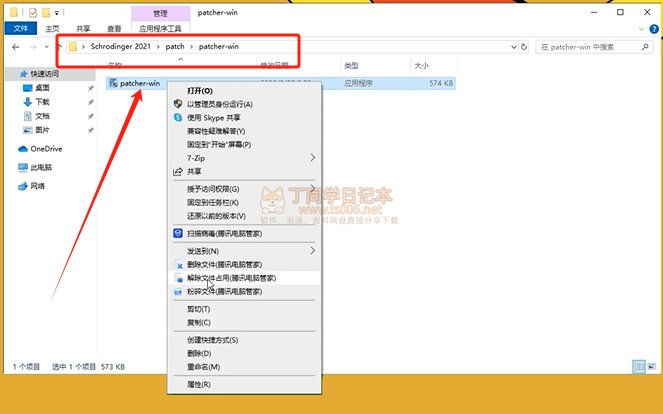Open 桌面 Desktop in the sidebar
Viewport: 663px width, 414px height.
coord(42,88)
